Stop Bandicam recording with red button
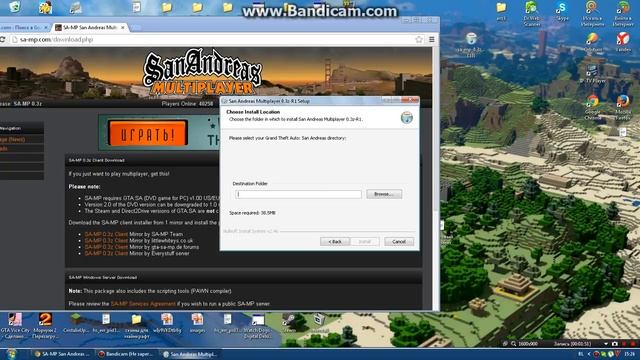The width and height of the screenshot is (640, 360). pos(633,344)
